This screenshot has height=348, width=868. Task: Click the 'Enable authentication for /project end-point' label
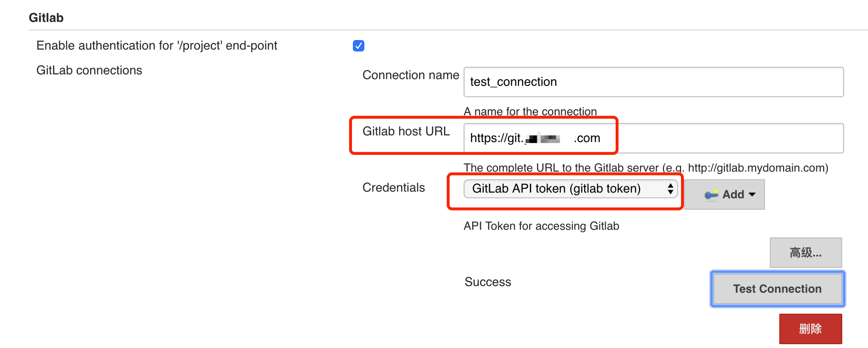pyautogui.click(x=156, y=46)
